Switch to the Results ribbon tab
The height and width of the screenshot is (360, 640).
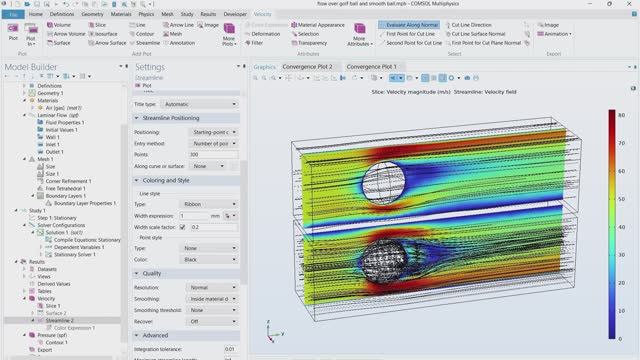click(208, 14)
